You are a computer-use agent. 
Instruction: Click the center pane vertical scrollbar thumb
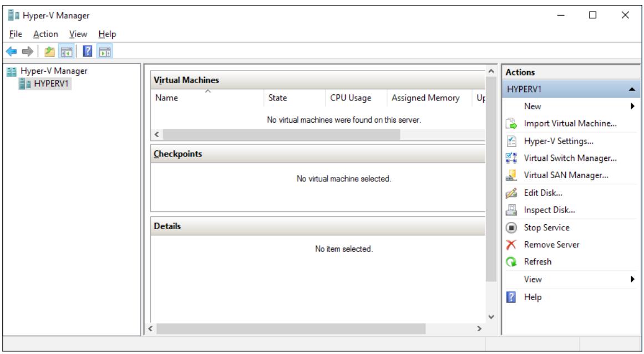491,179
